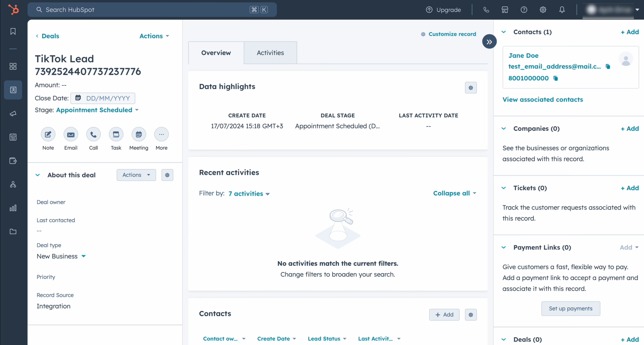Screen dimensions: 644x345
Task: Open the Marketing megaphone sidebar icon
Action: 13,114
